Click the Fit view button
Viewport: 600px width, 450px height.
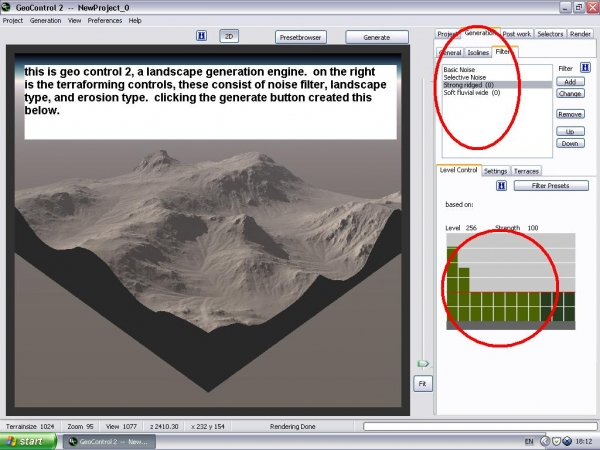422,383
